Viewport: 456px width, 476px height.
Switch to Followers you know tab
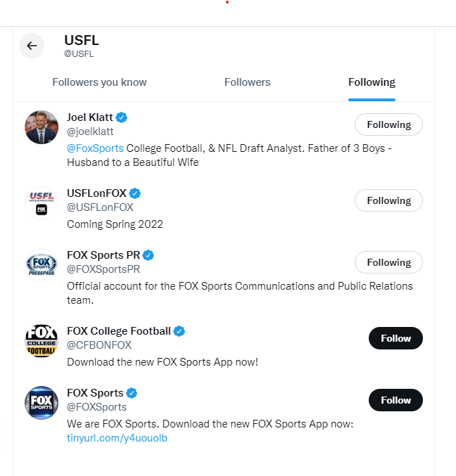pos(99,82)
